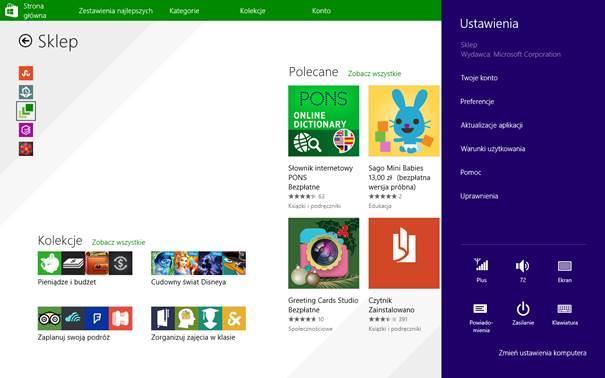Click Zobacz wszystkie next to Polecane
Screen dimensions: 605x378
374,73
